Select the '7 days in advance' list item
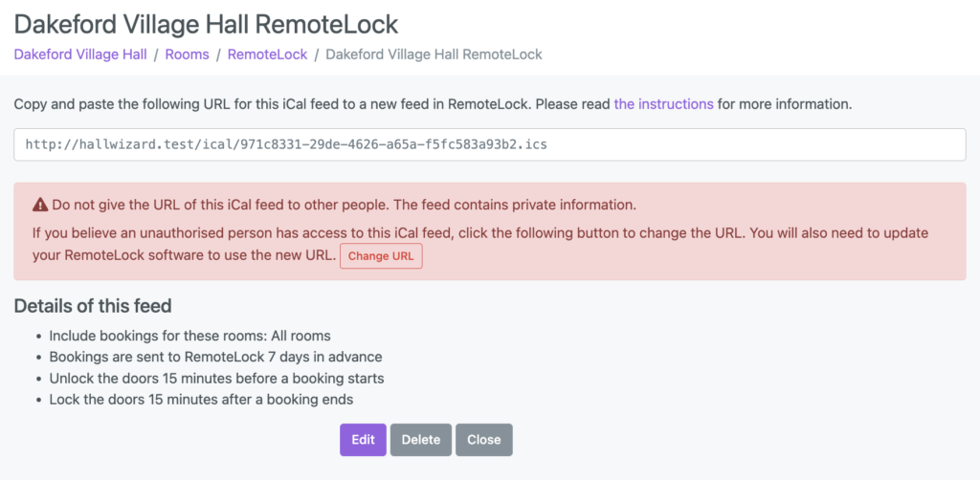 pyautogui.click(x=215, y=357)
